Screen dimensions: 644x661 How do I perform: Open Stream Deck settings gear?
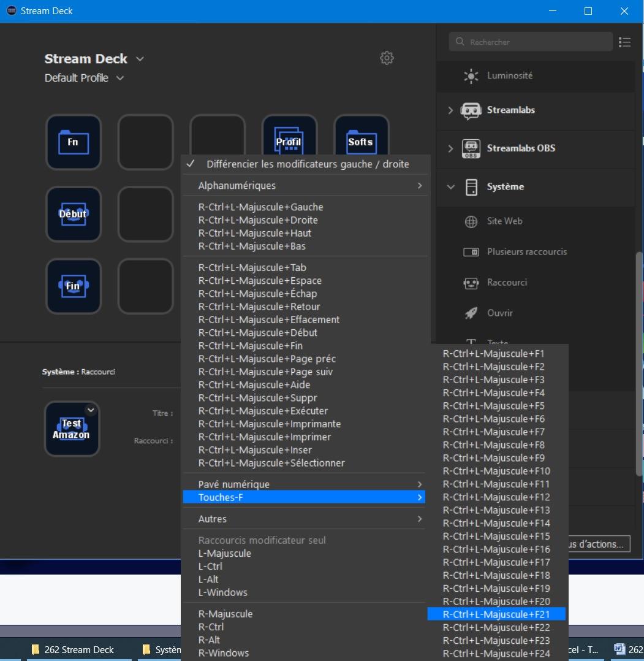pos(387,58)
